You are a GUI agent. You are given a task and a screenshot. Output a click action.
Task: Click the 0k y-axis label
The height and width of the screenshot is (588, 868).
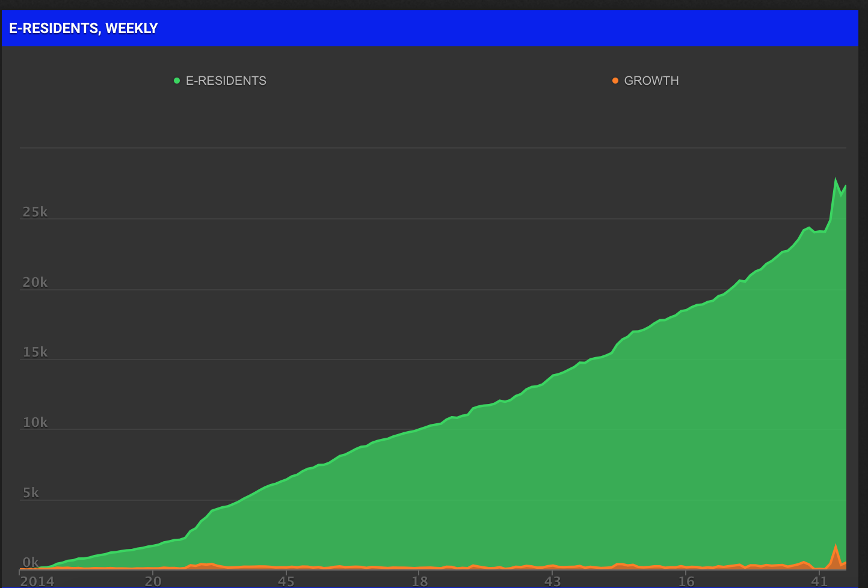[x=31, y=563]
